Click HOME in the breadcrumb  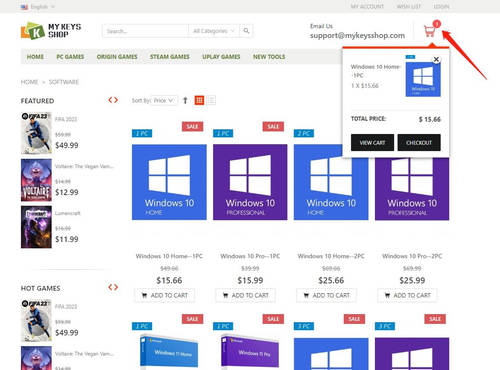coord(29,82)
